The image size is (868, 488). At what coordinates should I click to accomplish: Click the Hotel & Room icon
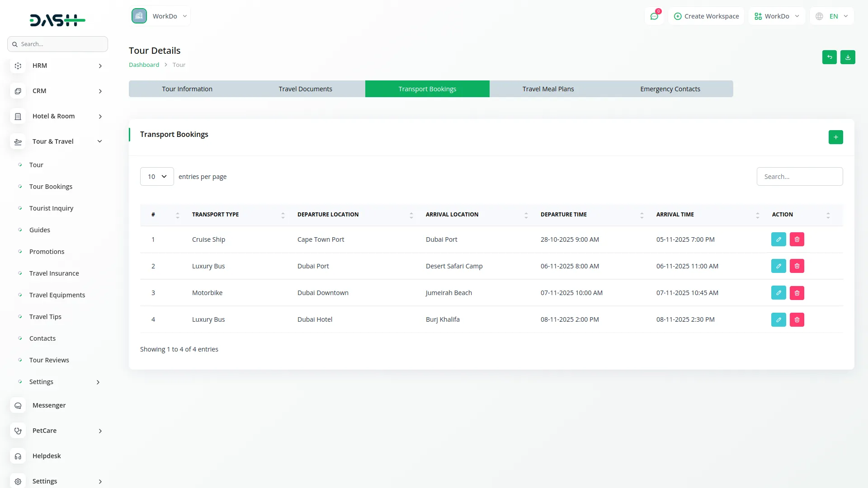(x=18, y=117)
